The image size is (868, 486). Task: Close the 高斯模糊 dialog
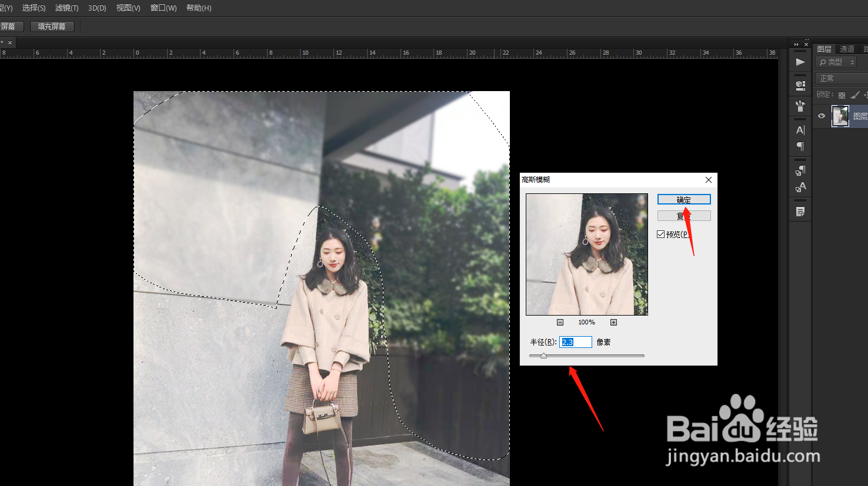(709, 180)
